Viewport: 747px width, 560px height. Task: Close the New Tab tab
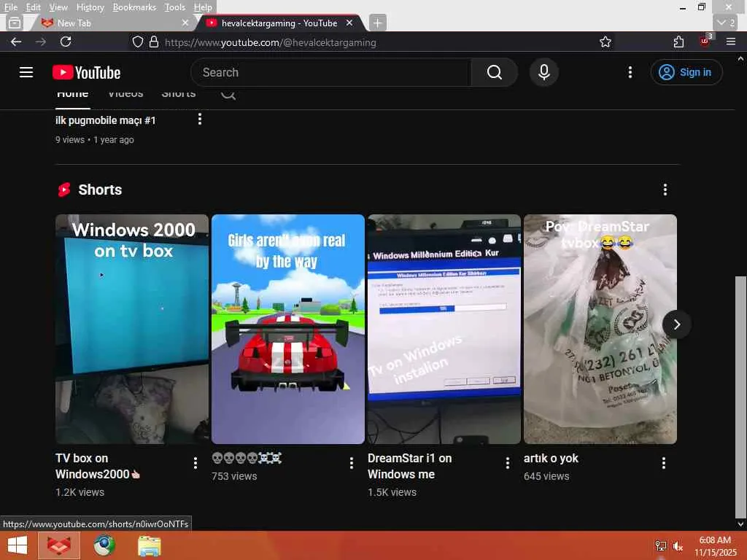[185, 23]
